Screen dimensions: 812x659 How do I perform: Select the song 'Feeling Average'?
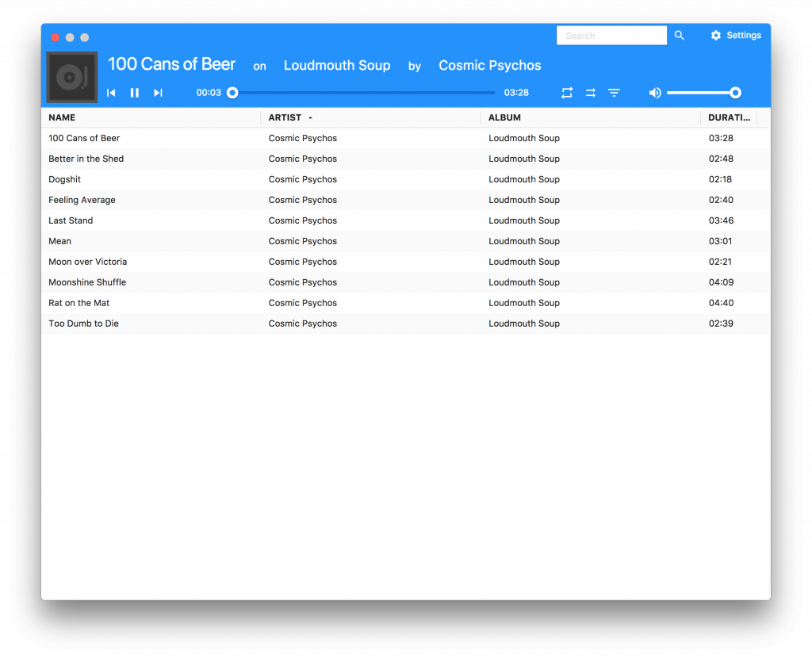pyautogui.click(x=82, y=200)
